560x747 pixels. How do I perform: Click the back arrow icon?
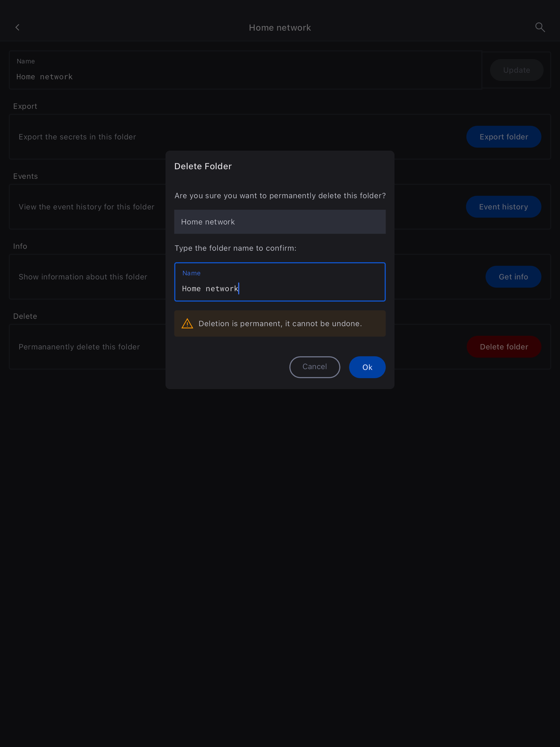[17, 27]
